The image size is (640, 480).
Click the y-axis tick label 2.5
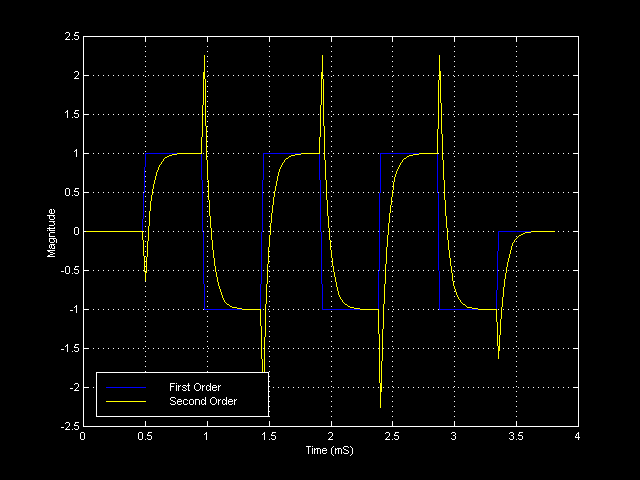click(72, 37)
